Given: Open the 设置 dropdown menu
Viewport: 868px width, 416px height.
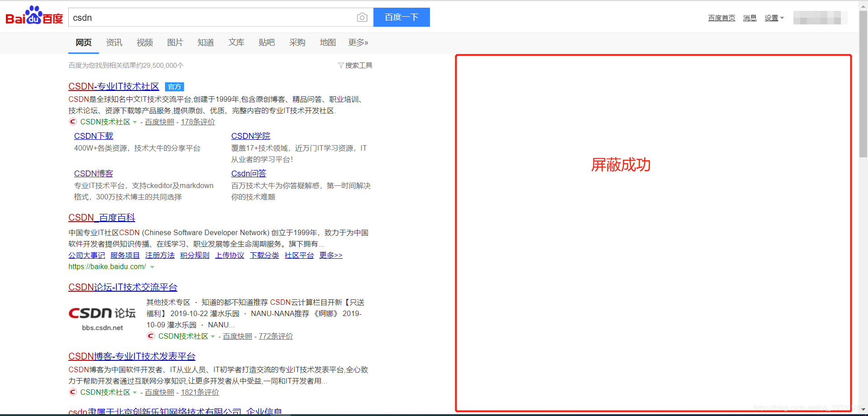Looking at the screenshot, I should coord(774,18).
